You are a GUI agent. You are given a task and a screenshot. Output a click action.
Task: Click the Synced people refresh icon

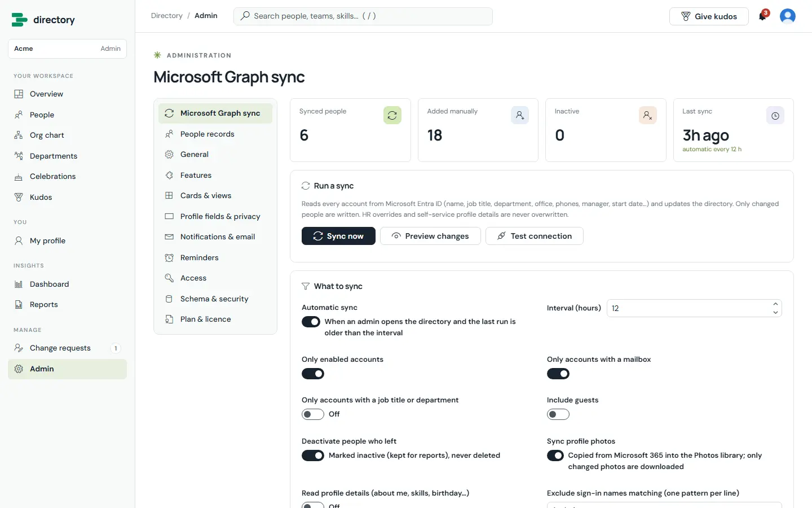(x=392, y=115)
